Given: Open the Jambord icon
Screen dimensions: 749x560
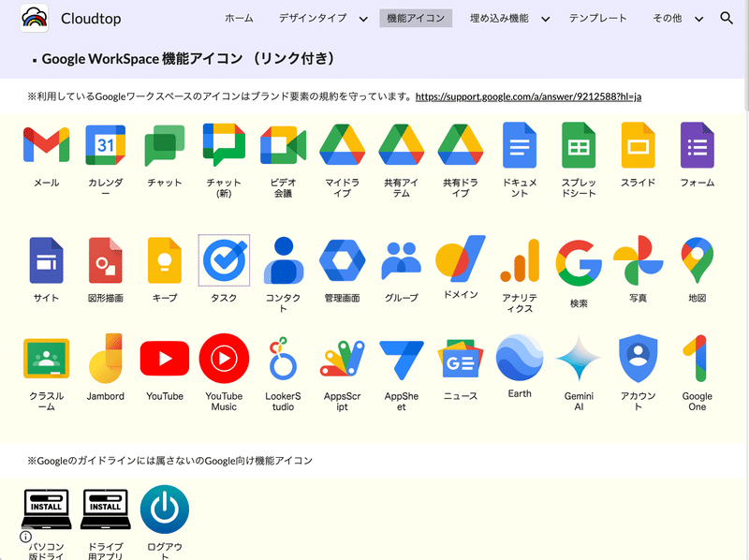Looking at the screenshot, I should point(106,359).
